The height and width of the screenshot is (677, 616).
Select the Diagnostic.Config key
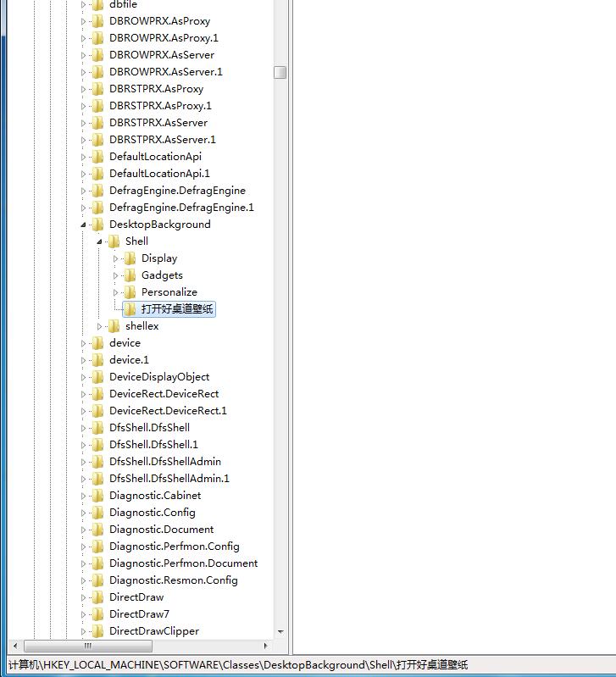coord(153,513)
